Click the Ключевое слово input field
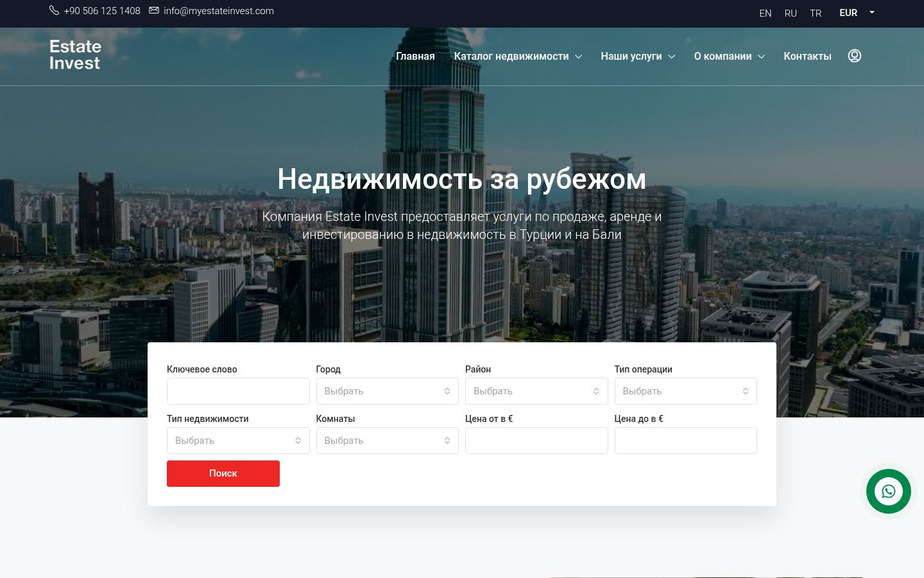The image size is (924, 578). tap(238, 391)
